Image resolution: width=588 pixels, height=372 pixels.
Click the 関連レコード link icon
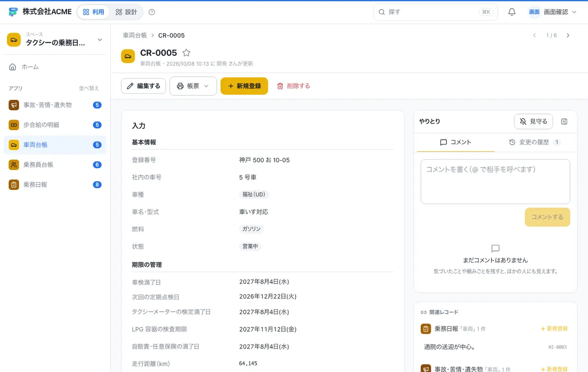424,312
